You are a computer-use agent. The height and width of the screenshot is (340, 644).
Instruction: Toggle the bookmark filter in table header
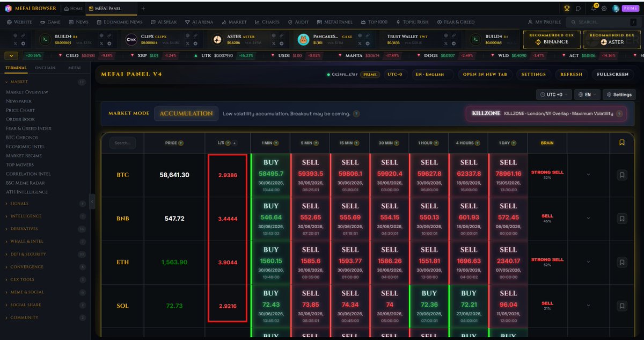click(x=621, y=143)
